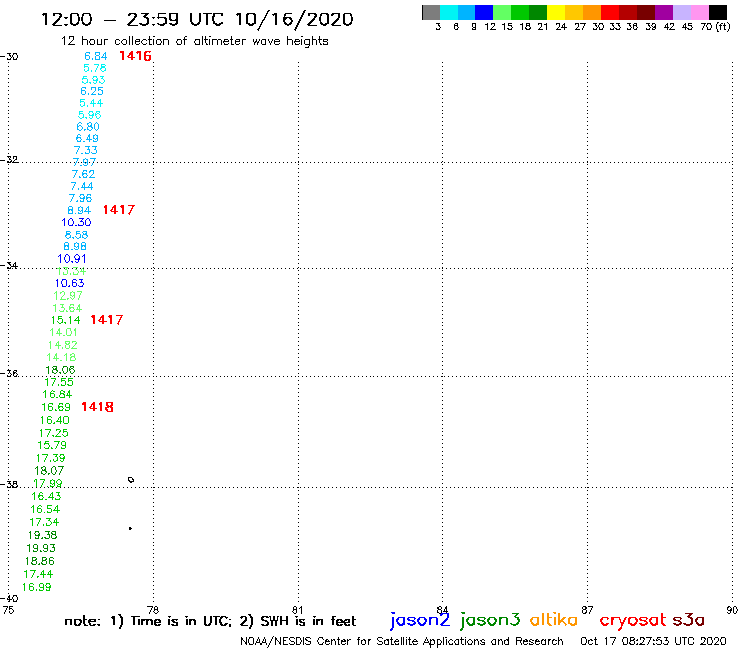740x650 pixels.
Task: Click the timestamp "Oct 17 08:27:53 UTC 2020"
Action: click(653, 641)
